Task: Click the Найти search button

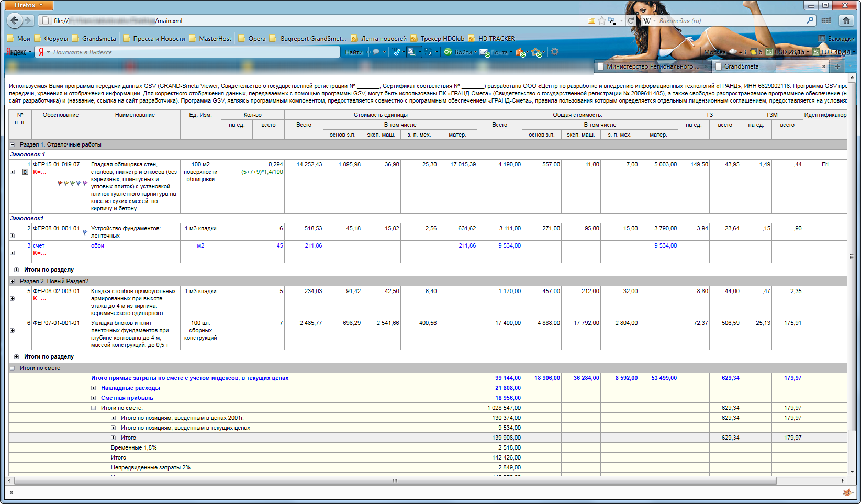Action: pos(354,52)
